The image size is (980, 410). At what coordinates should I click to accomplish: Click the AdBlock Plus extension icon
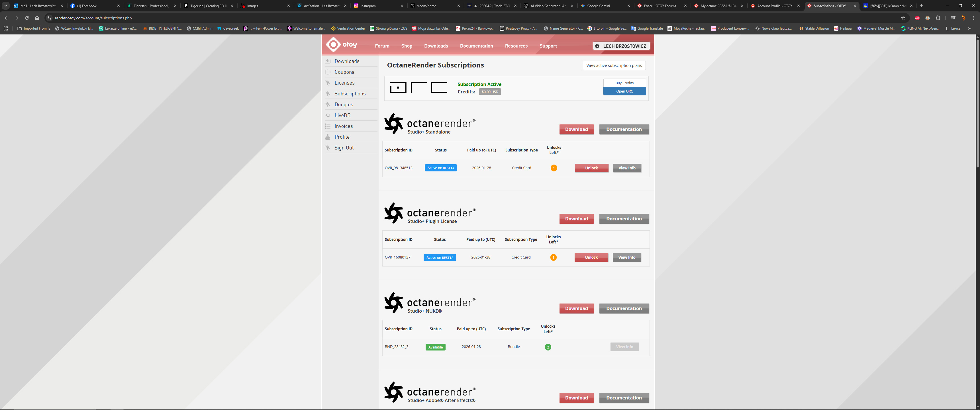917,18
